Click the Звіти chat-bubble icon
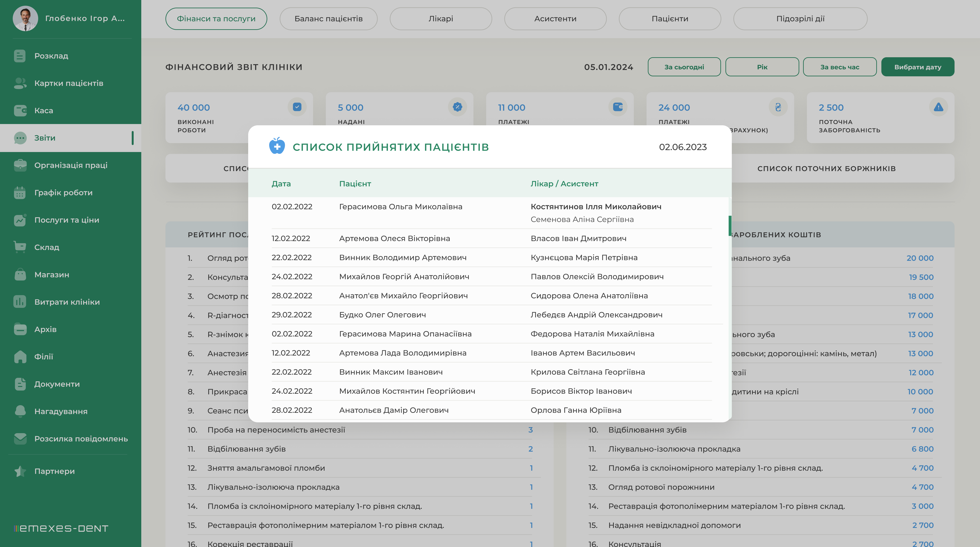980x547 pixels. coord(20,138)
